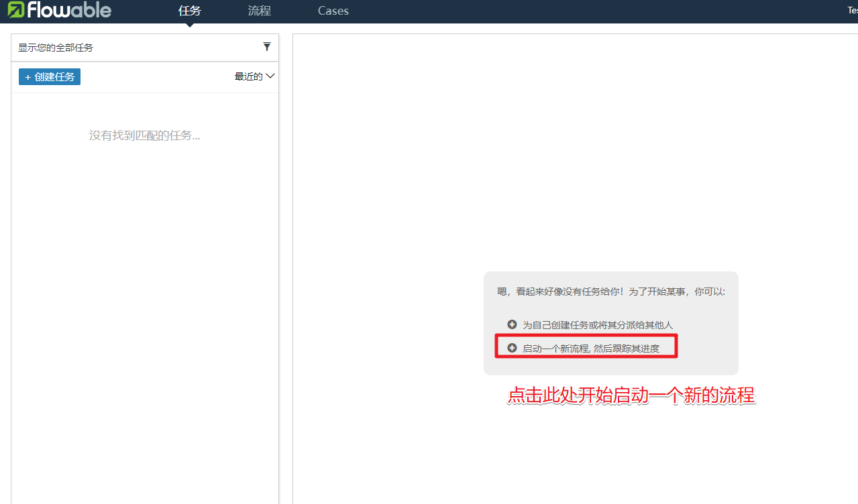Open the 流程 tab
The width and height of the screenshot is (858, 504).
[x=260, y=11]
